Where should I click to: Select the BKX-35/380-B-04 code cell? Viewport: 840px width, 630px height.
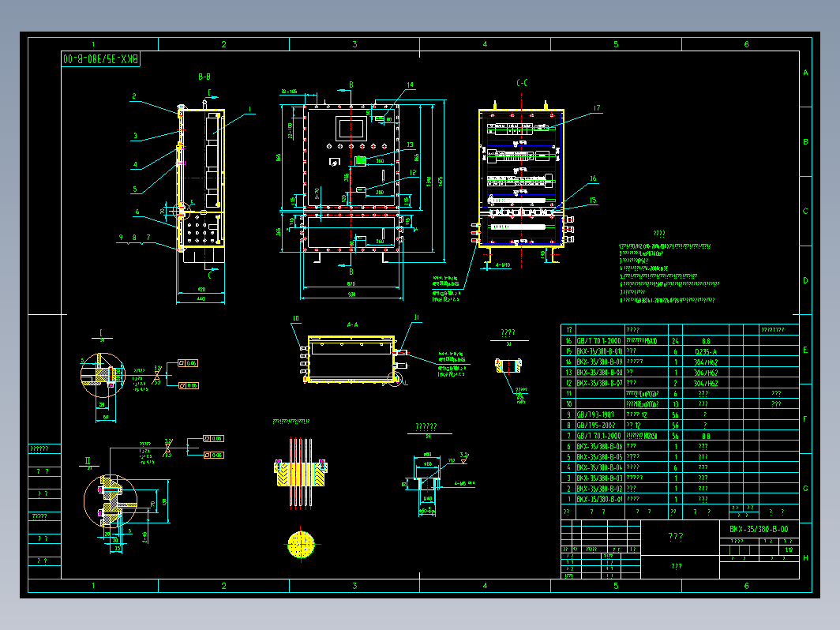pos(599,467)
